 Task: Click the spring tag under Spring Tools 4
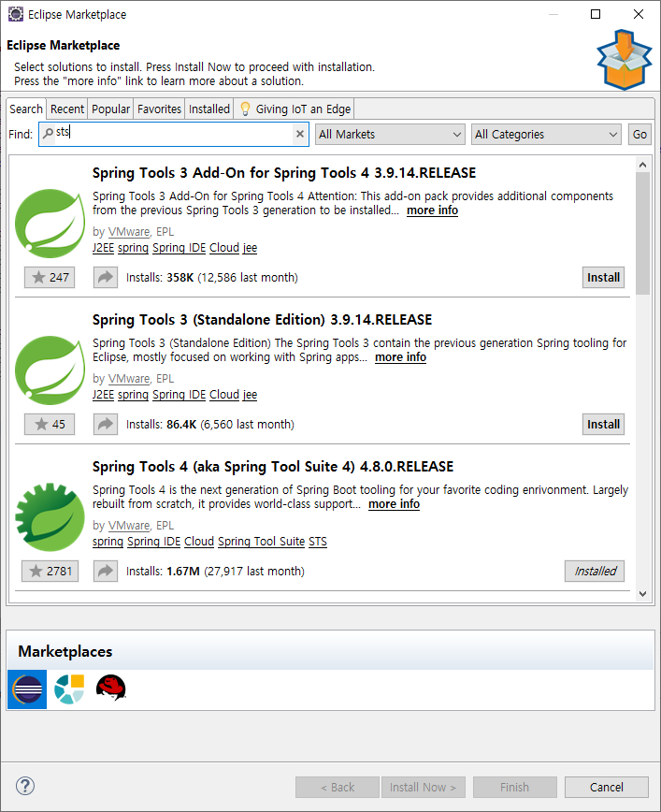108,541
